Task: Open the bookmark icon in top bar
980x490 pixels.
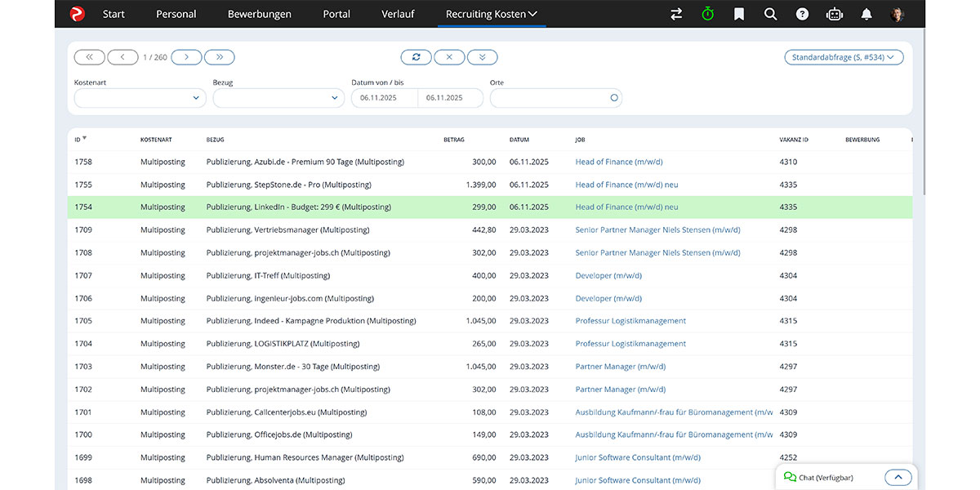Action: coord(739,14)
